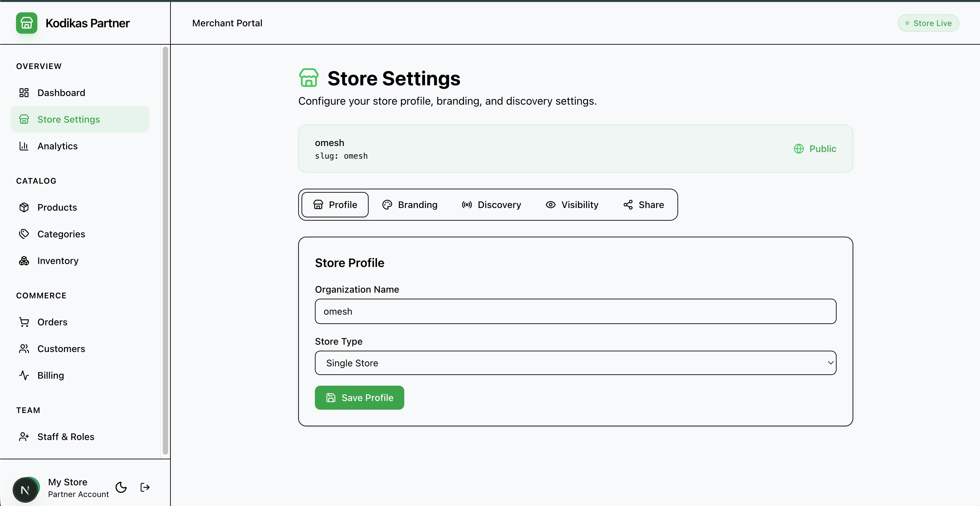Click the Visibility eye icon

[550, 205]
